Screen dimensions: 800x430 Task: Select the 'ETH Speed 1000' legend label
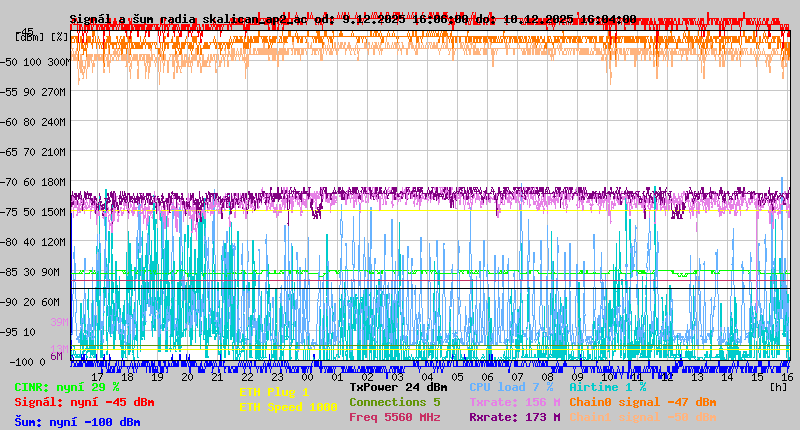click(288, 408)
